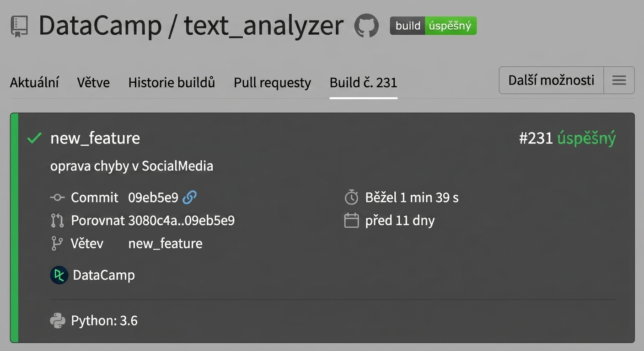Click the GitHub octocat icon

click(x=366, y=26)
